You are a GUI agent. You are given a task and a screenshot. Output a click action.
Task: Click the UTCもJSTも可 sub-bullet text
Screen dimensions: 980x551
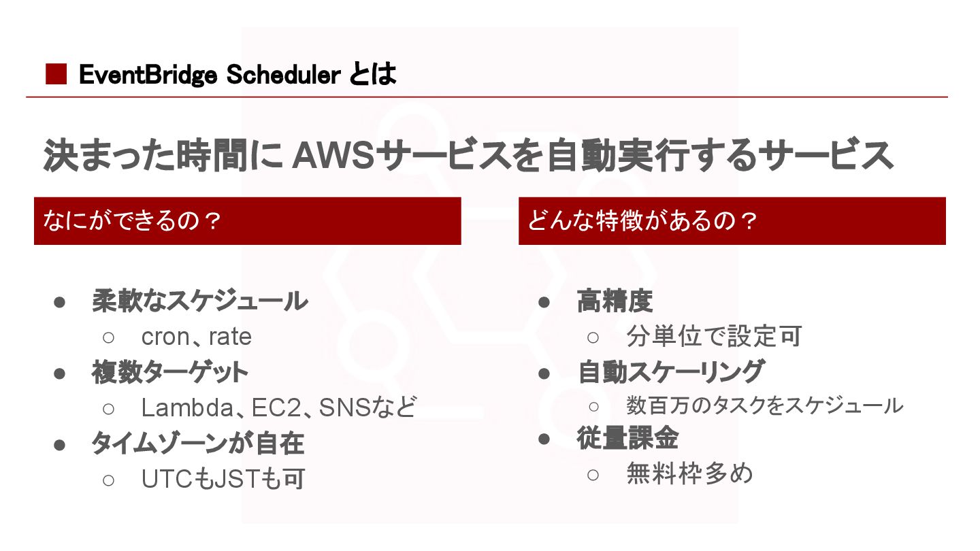[223, 480]
